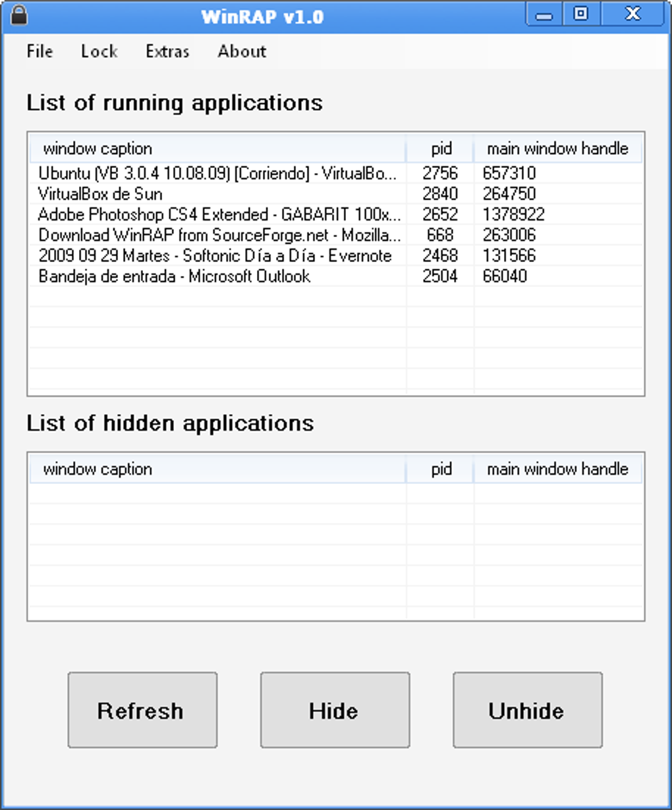672x810 pixels.
Task: Select Download WinRAP from SourceForge.net row
Action: pyautogui.click(x=336, y=235)
